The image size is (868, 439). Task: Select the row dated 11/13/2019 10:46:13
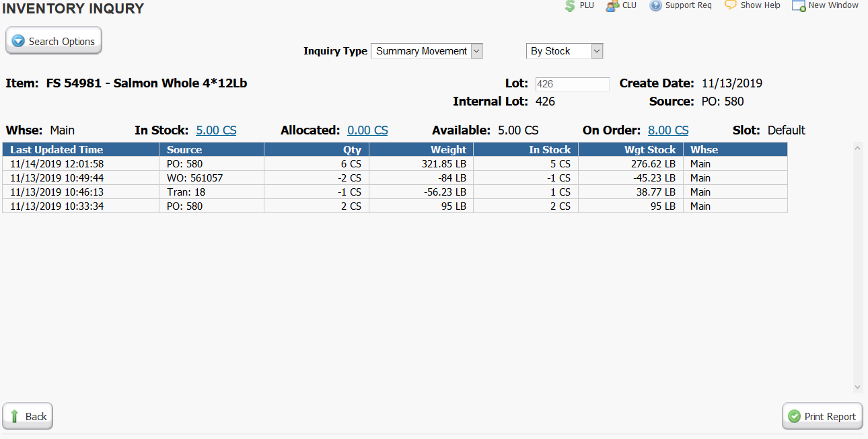[395, 192]
